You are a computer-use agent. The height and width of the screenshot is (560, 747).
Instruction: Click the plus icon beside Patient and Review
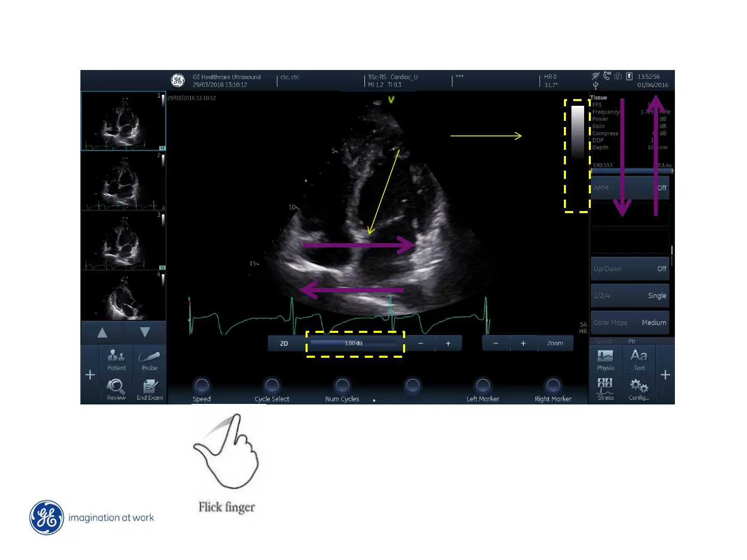[90, 374]
